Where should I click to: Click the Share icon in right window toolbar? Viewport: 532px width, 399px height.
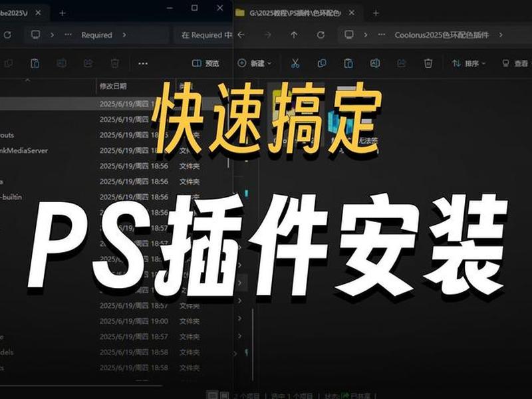point(402,63)
